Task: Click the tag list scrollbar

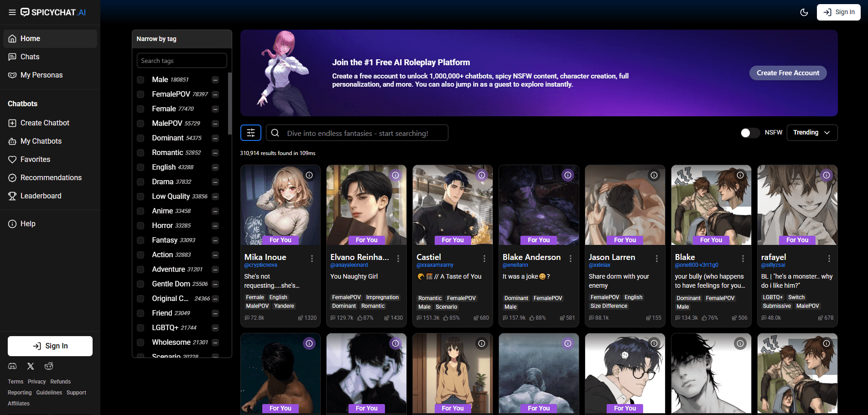Action: (x=229, y=104)
